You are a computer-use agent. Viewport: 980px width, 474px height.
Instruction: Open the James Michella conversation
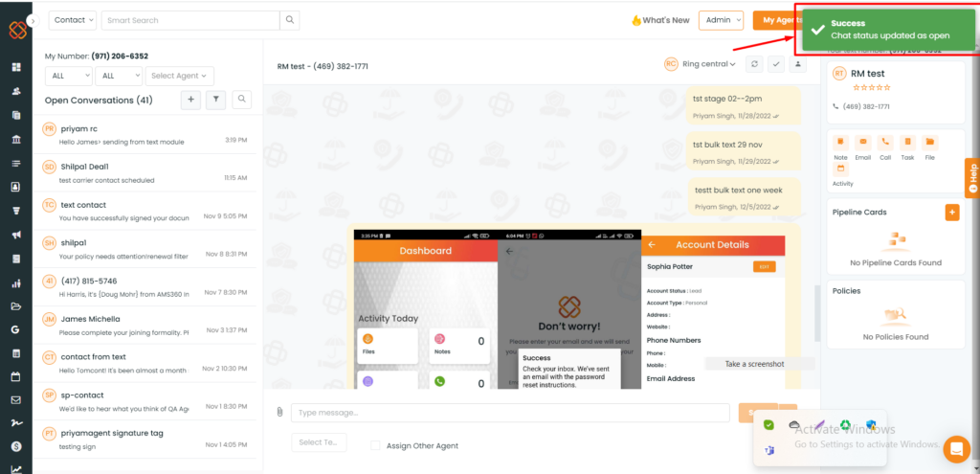click(145, 326)
